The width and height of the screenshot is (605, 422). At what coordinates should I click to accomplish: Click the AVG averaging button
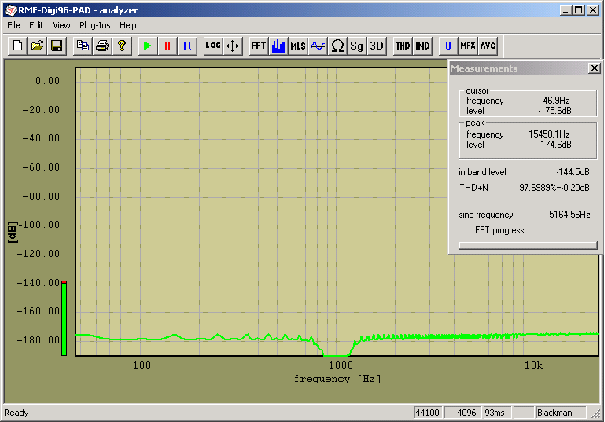tap(487, 45)
